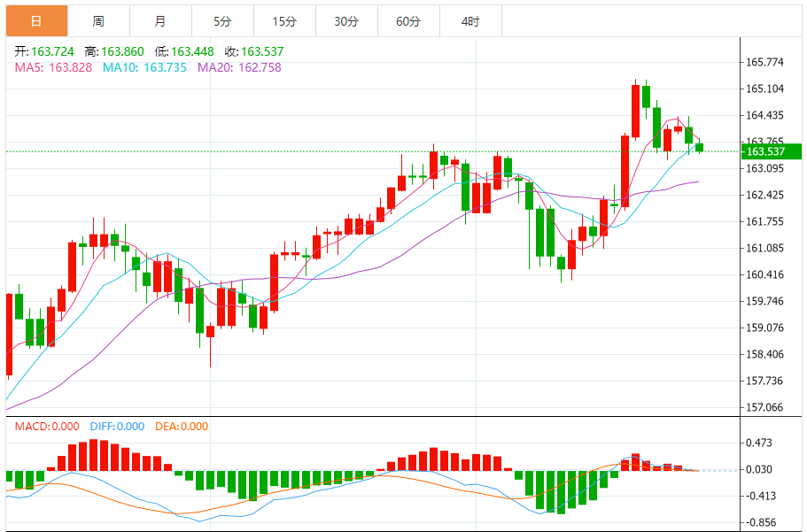This screenshot has width=807, height=532.
Task: Click the DEA:0.000 indicator label
Action: 182,427
